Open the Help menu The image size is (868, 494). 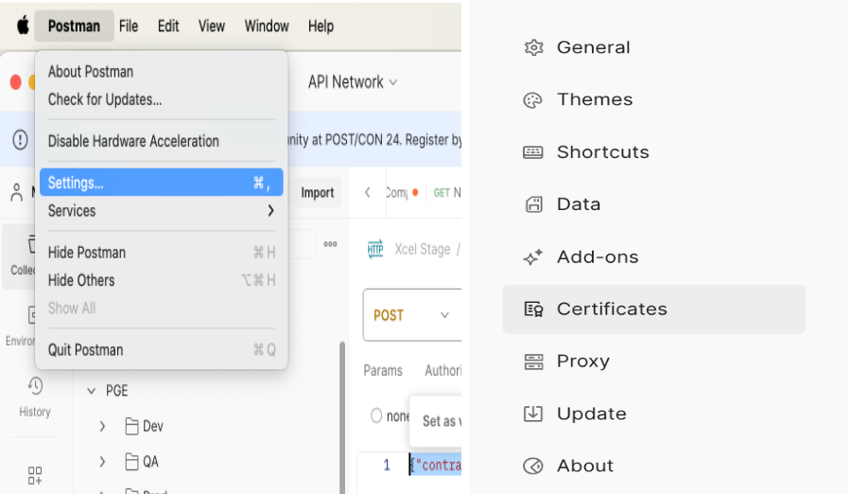[x=321, y=26]
